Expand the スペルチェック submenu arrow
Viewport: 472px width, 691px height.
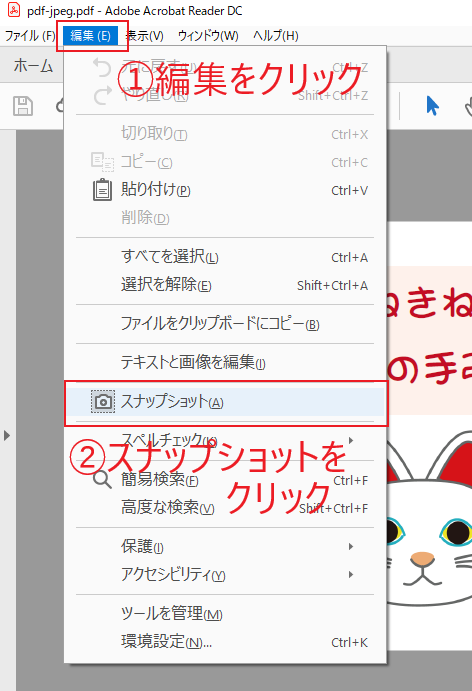[x=351, y=440]
